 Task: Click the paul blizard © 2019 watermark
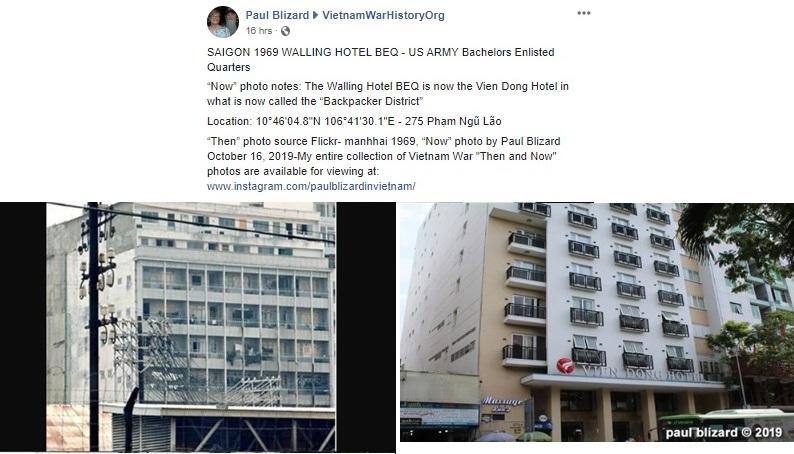coord(724,432)
